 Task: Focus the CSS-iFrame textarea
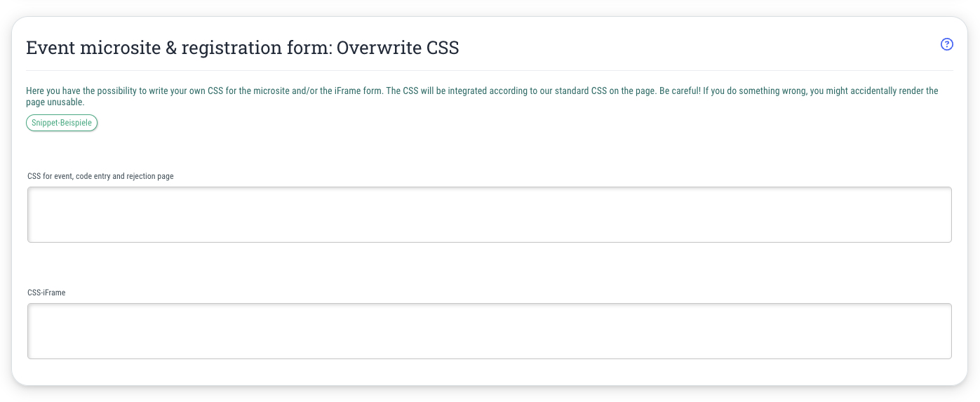point(489,331)
